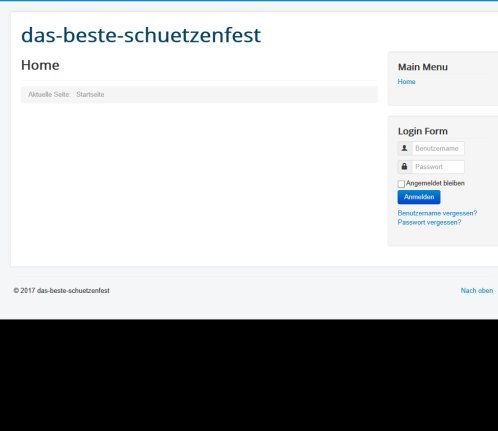Open the Benutzername vergessen? link

437,213
